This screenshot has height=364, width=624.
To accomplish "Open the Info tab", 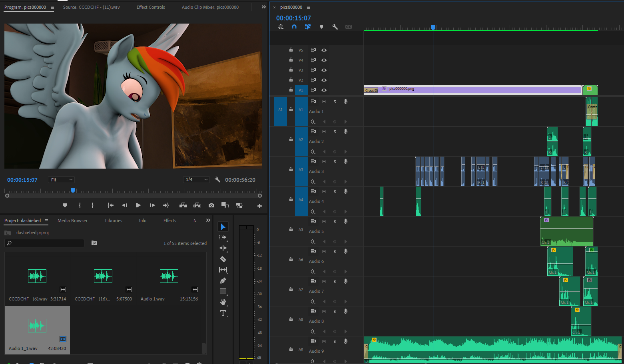I will pos(143,221).
